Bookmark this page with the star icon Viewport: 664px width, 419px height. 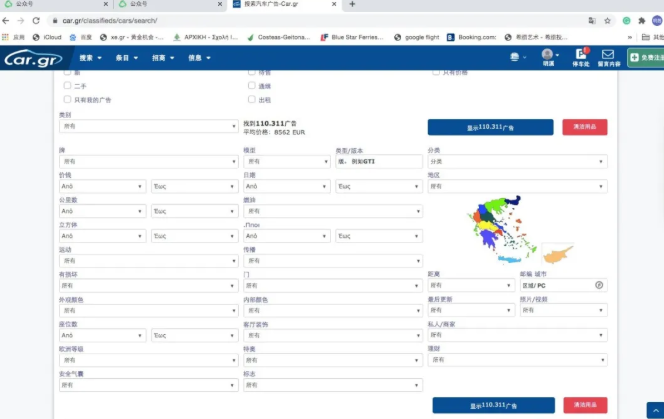[x=607, y=20]
